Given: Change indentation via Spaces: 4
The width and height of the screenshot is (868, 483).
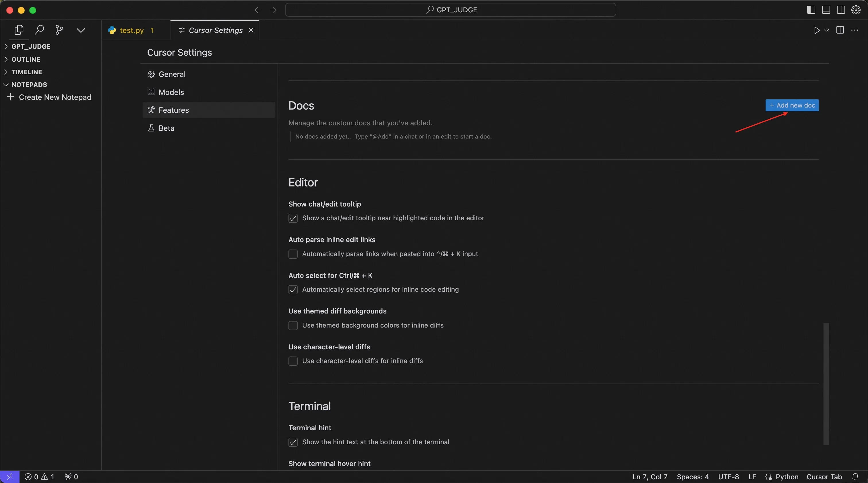Looking at the screenshot, I should tap(693, 477).
